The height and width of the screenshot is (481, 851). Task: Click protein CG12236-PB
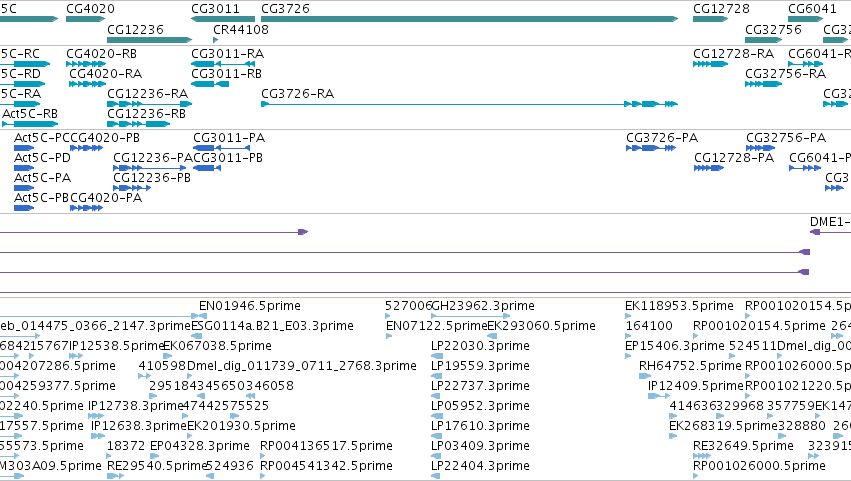[x=152, y=178]
